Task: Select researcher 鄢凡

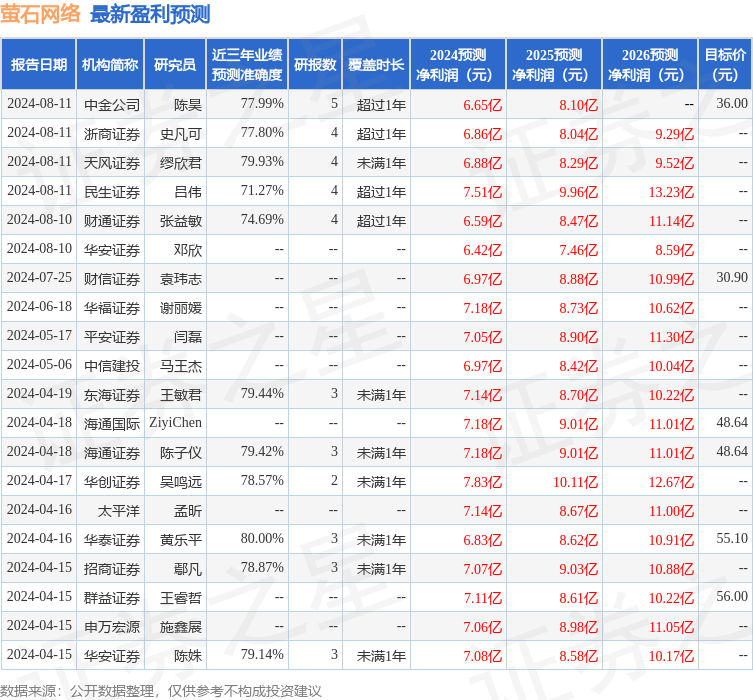Action: pyautogui.click(x=188, y=569)
